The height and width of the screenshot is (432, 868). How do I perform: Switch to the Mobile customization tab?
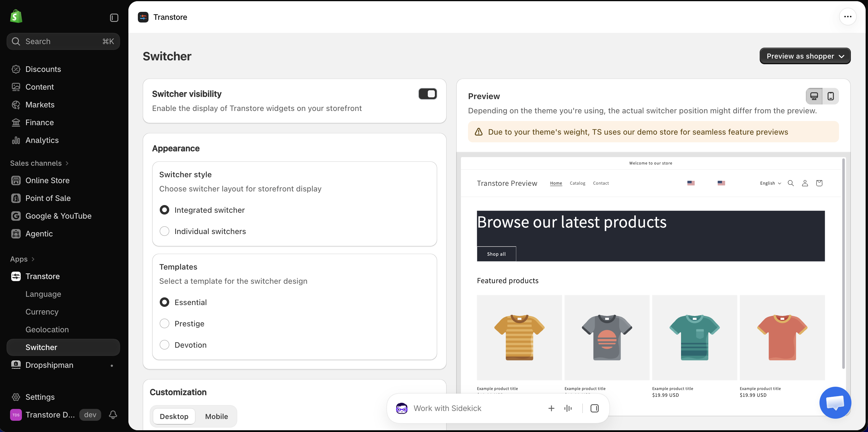pyautogui.click(x=216, y=416)
